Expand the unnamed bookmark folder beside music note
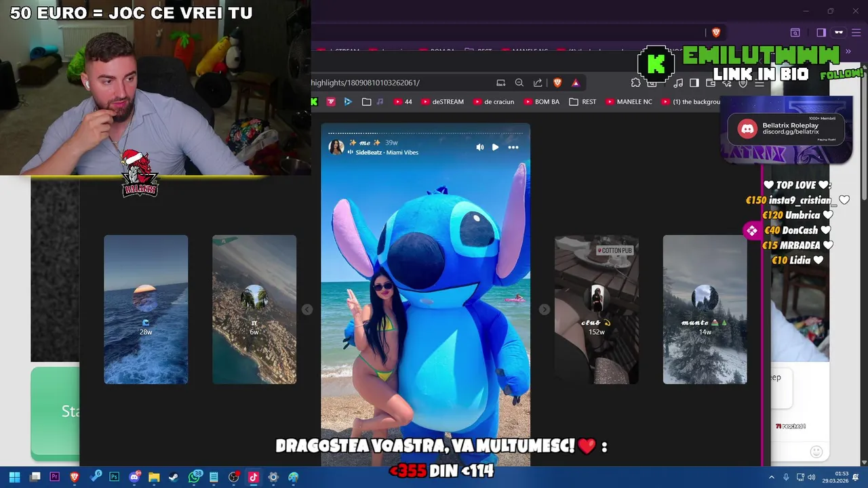This screenshot has height=488, width=868. (x=366, y=102)
